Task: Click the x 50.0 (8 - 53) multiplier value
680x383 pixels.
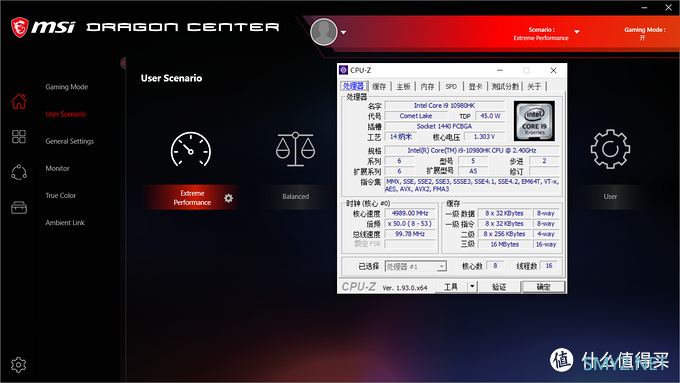Action: pyautogui.click(x=410, y=223)
